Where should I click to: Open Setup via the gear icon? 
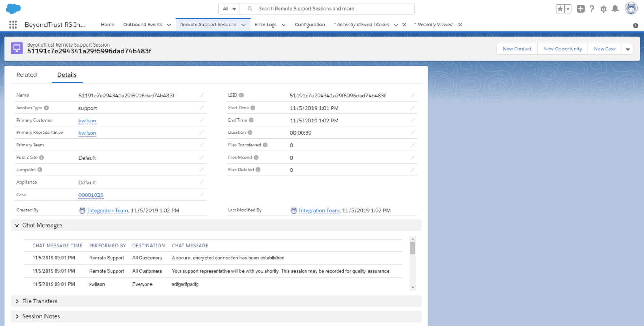(x=603, y=9)
